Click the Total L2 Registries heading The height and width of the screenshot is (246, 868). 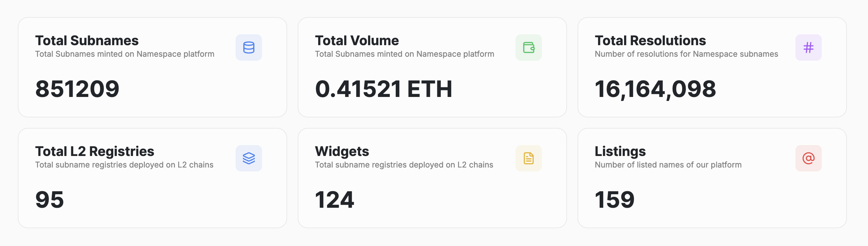point(94,151)
